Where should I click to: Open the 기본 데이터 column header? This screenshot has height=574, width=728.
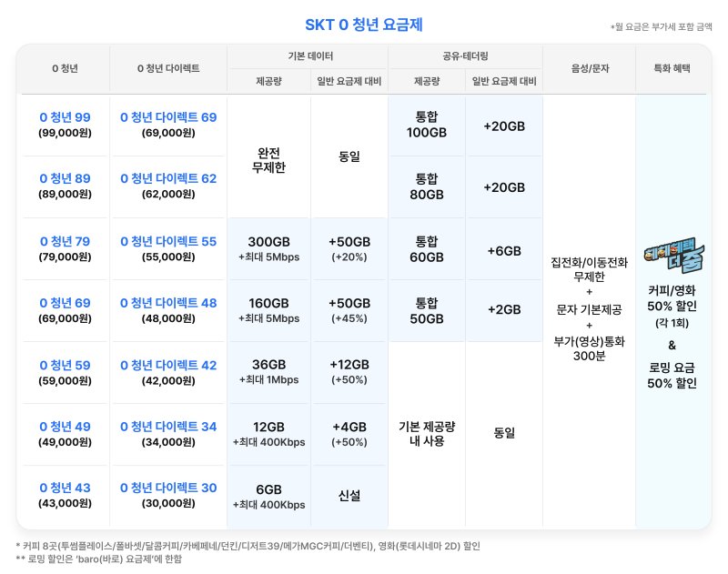click(309, 55)
